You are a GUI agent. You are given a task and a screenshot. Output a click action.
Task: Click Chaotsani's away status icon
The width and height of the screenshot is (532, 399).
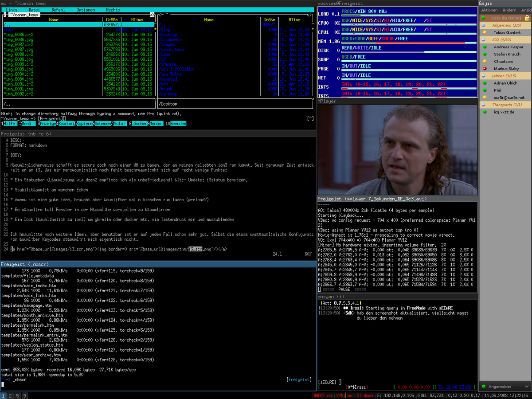[485, 61]
